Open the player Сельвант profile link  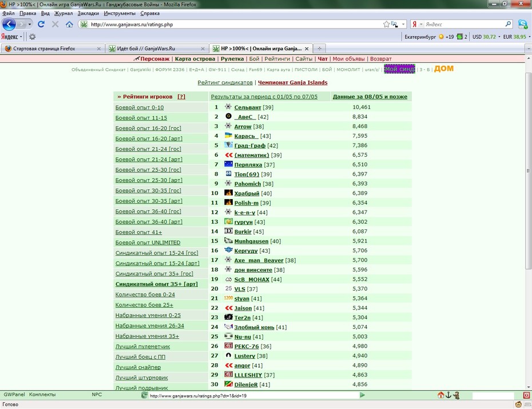pyautogui.click(x=247, y=107)
